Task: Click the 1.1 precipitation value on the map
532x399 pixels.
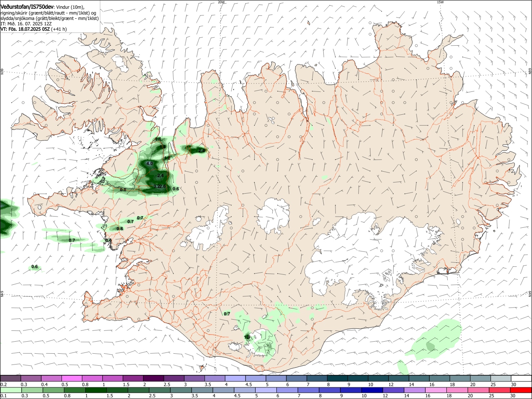Action: 158,139
